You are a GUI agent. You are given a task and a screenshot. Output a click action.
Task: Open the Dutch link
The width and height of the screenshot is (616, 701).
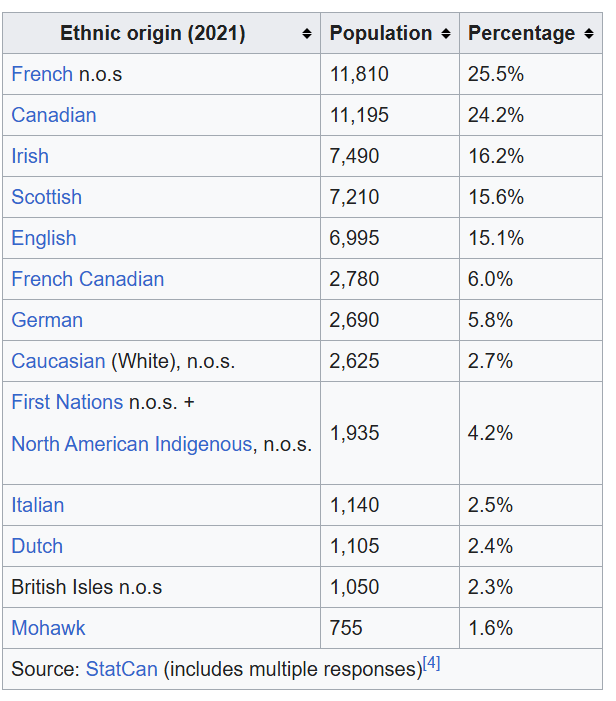coord(37,547)
